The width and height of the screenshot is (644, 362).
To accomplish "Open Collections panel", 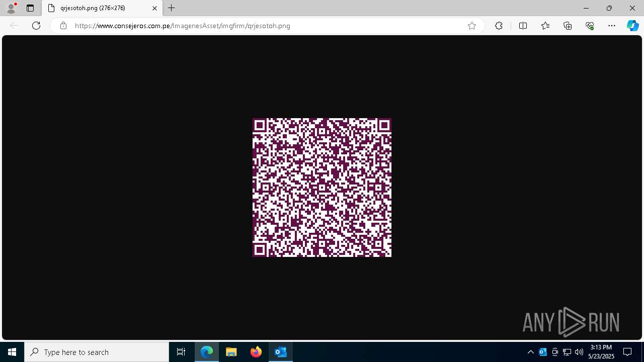I will pos(568,26).
